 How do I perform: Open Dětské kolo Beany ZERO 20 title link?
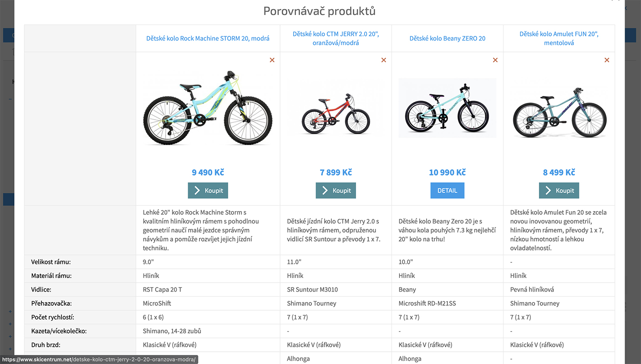pos(448,38)
